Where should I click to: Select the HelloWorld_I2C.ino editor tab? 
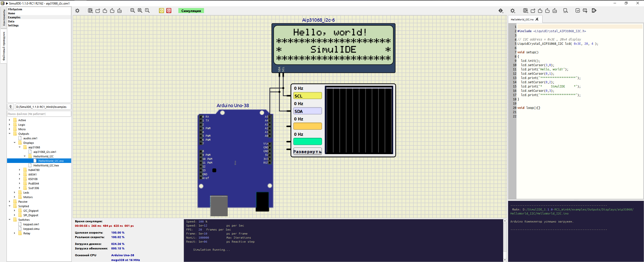(x=522, y=19)
